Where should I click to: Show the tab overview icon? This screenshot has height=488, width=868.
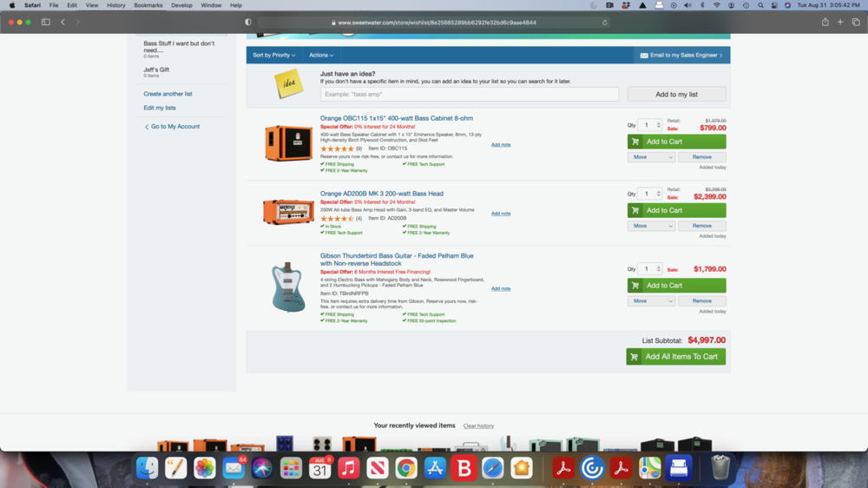click(856, 22)
